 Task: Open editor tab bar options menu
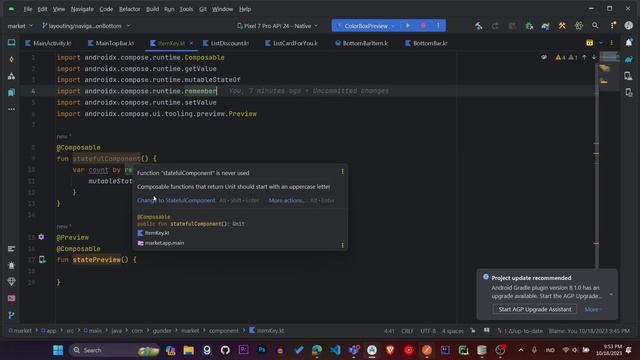611,43
